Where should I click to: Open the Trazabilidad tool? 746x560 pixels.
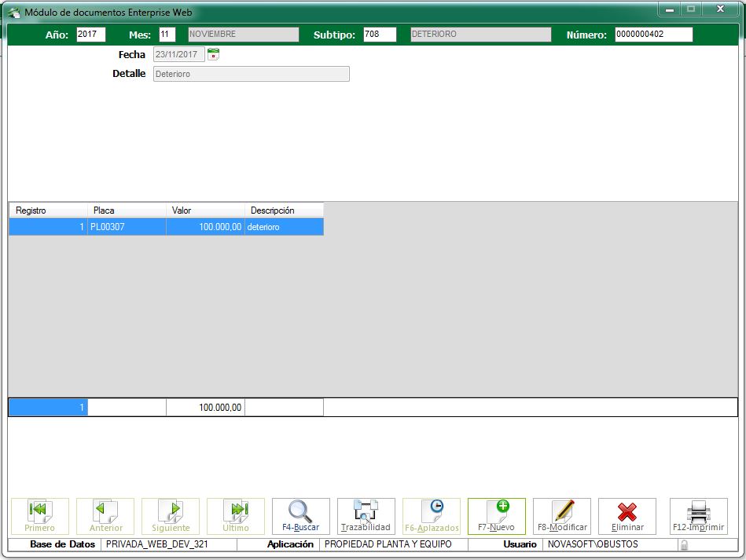[x=366, y=516]
